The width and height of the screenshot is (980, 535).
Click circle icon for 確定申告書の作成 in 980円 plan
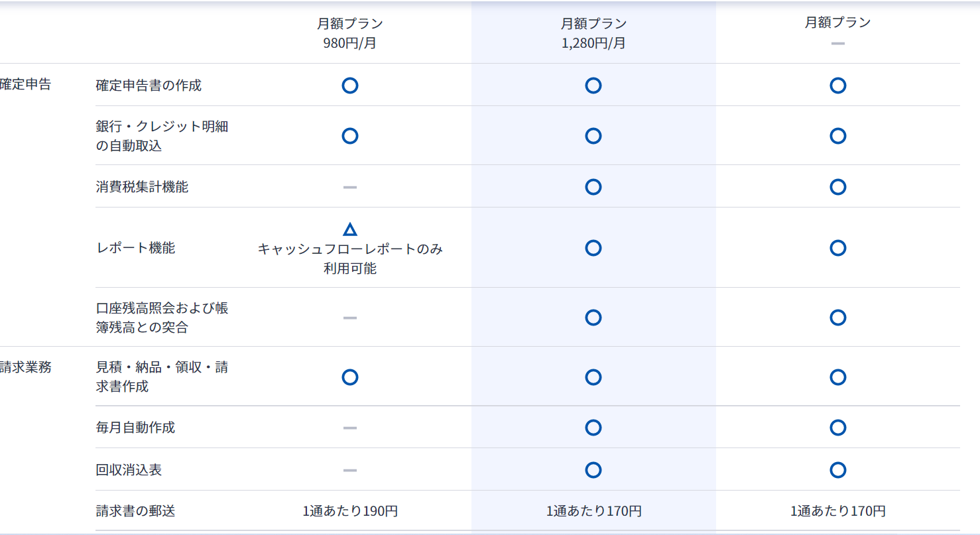[x=350, y=86]
